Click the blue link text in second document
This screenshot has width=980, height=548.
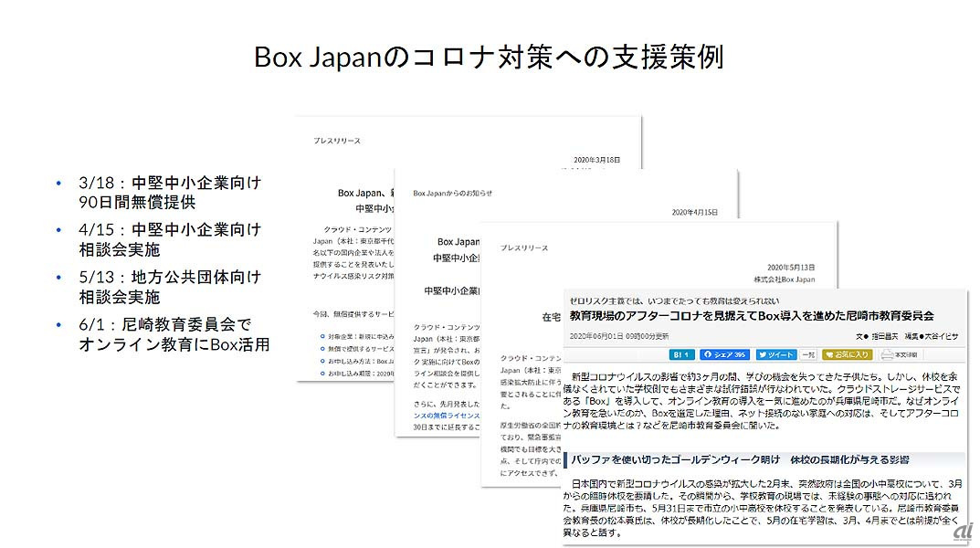447,416
